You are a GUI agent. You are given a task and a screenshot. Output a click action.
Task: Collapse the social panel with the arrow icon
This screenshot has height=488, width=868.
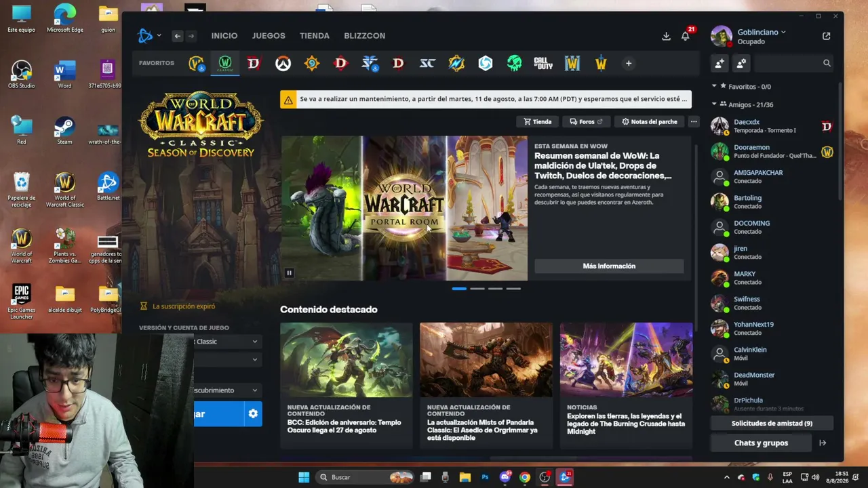pos(823,443)
